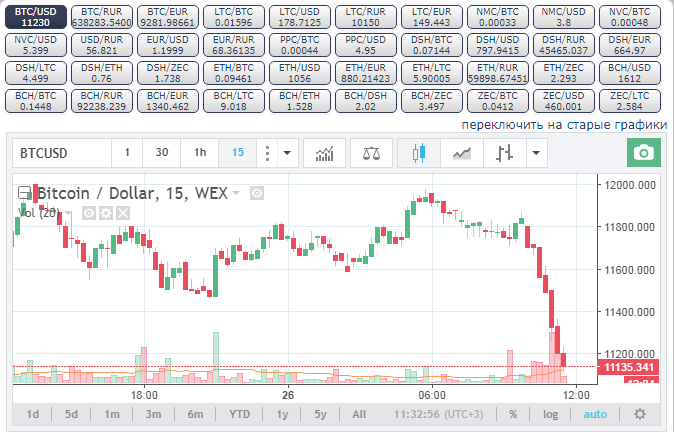Screen dimensions: 674x432
Task: Toggle auto scale mode
Action: 595,414
